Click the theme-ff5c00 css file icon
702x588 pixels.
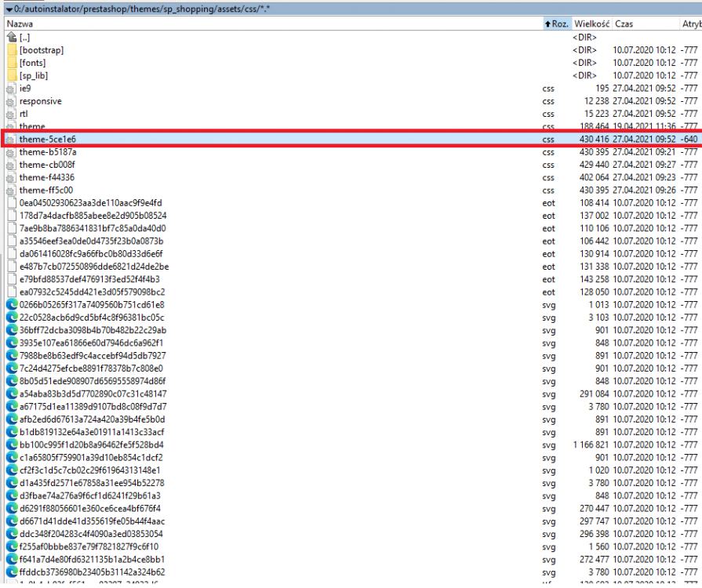(10, 191)
